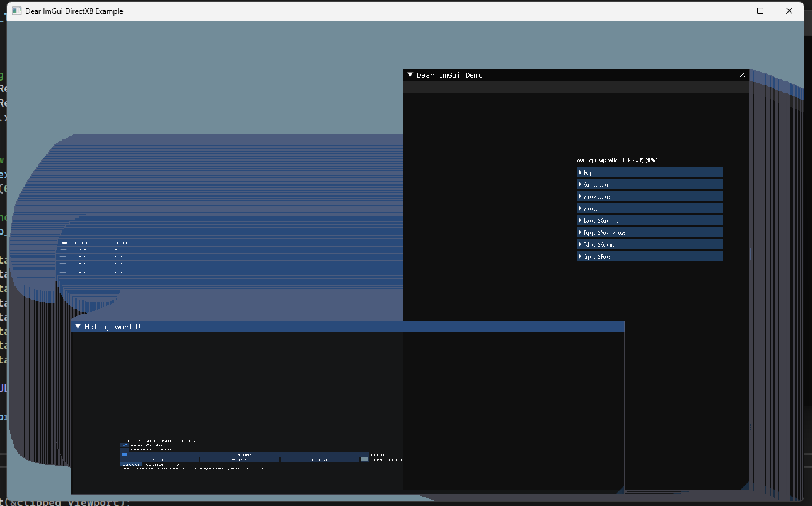Open the Inputs & Focus section
The height and width of the screenshot is (506, 812).
649,256
